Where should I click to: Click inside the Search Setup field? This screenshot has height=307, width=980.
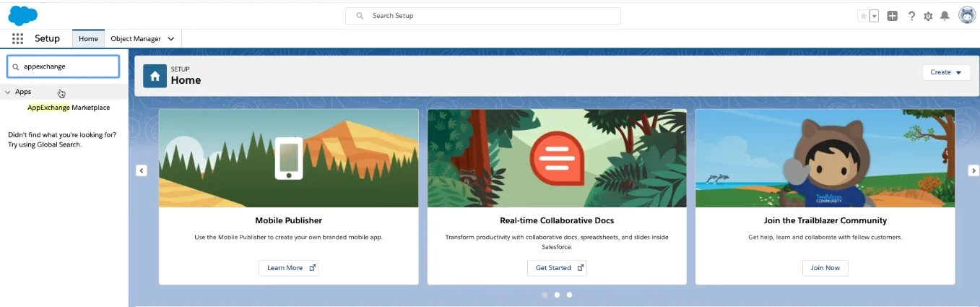pyautogui.click(x=483, y=15)
